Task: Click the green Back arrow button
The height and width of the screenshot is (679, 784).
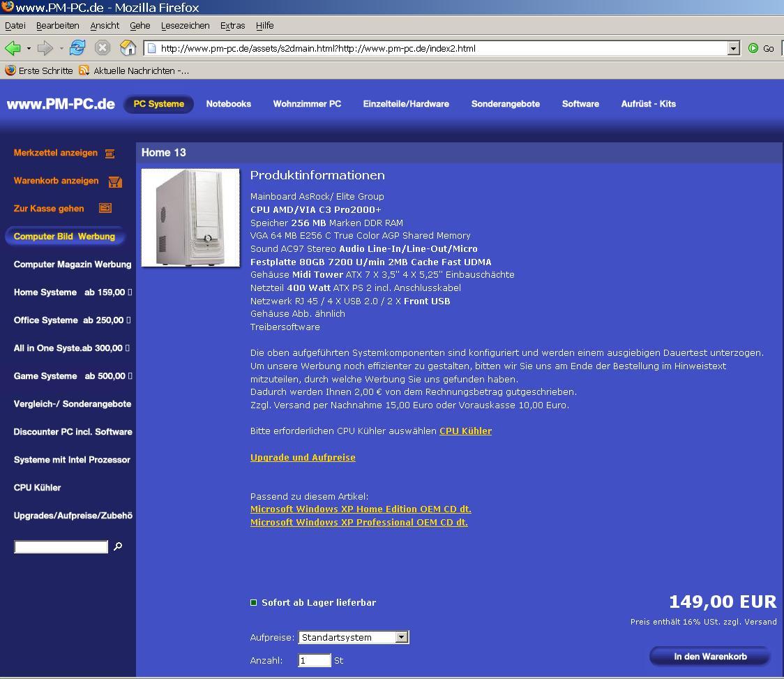Action: pyautogui.click(x=13, y=48)
